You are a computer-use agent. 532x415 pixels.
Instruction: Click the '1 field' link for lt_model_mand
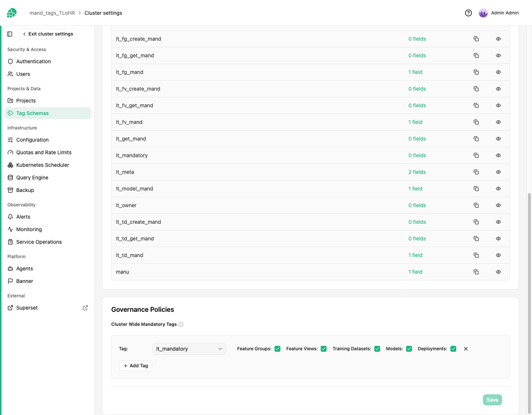point(415,189)
